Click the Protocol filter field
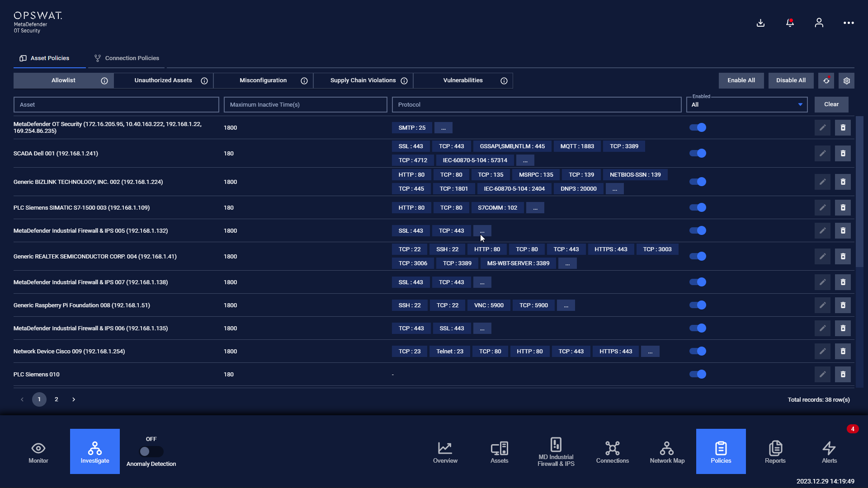Screen dimensions: 868x488 (537, 104)
